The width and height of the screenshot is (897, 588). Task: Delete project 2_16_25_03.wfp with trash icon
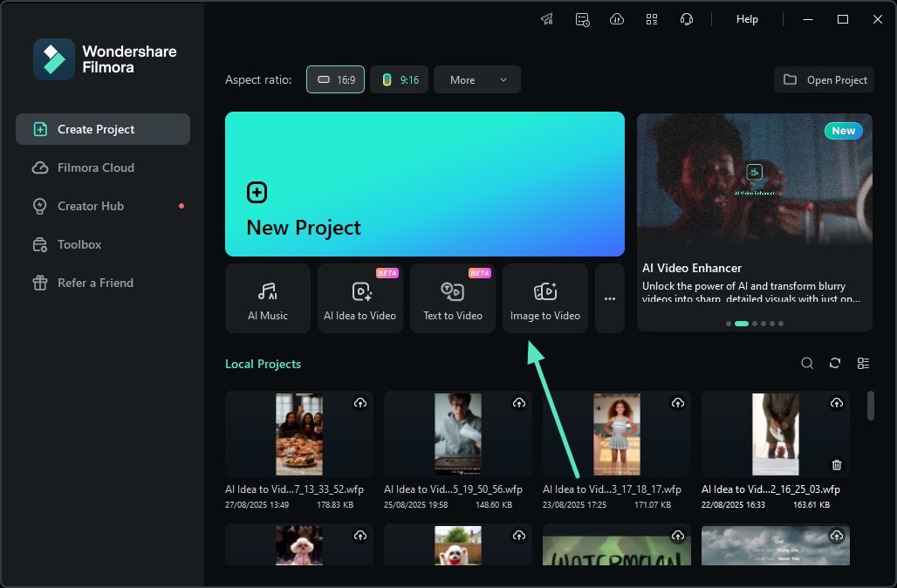837,465
